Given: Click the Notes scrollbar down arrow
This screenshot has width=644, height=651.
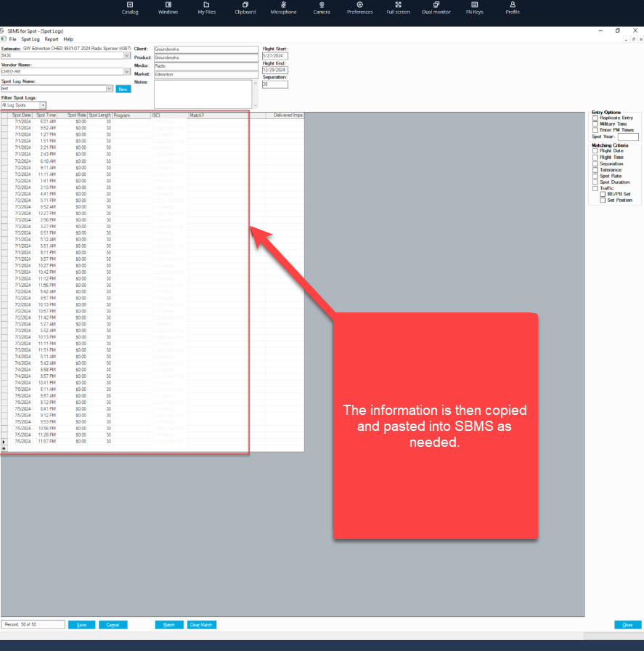Looking at the screenshot, I should (256, 105).
